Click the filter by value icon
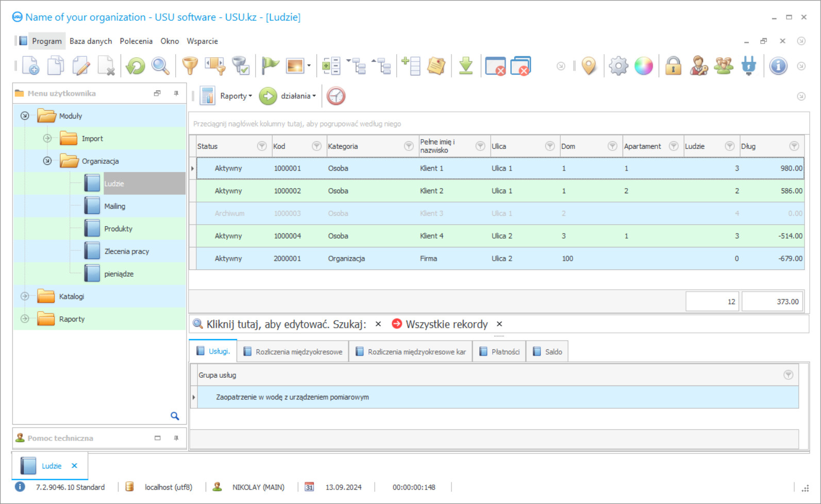Viewport: 821px width, 504px height. click(215, 66)
